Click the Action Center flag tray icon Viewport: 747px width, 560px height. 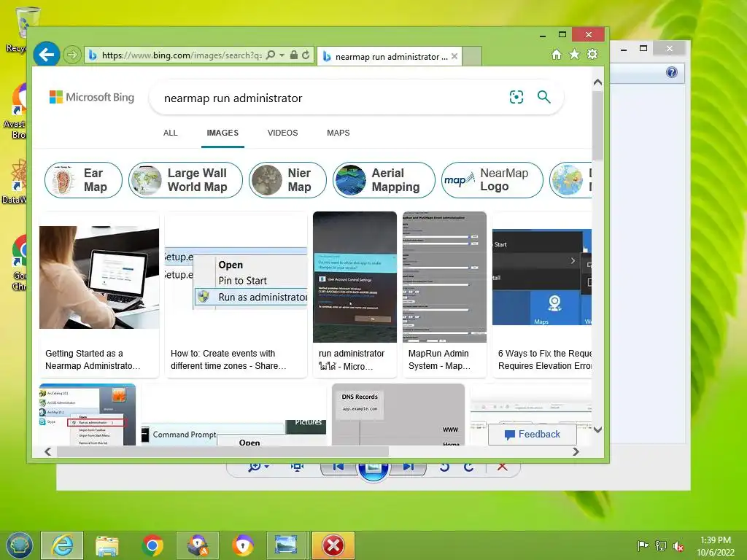[x=643, y=545]
